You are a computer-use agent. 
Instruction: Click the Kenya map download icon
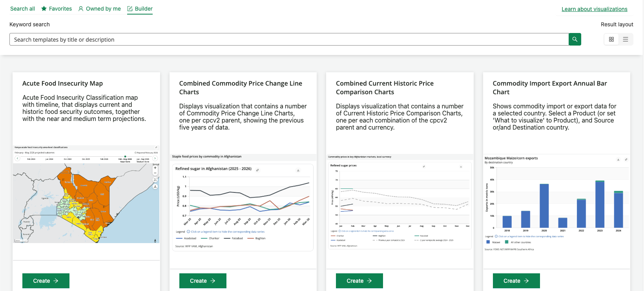pyautogui.click(x=155, y=186)
